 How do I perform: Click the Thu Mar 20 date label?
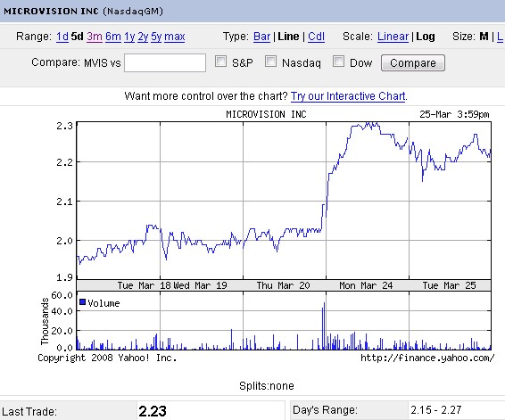point(283,285)
